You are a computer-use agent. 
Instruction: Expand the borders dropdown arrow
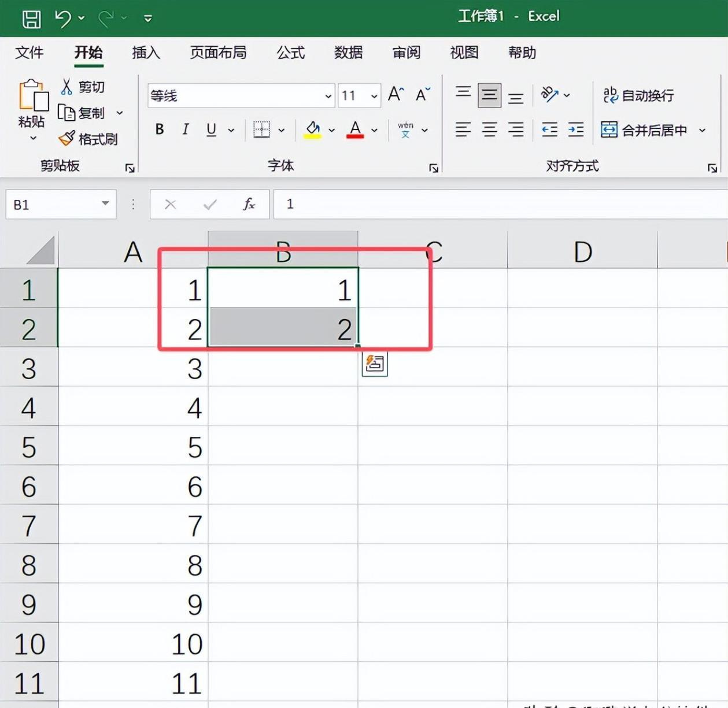coord(282,130)
